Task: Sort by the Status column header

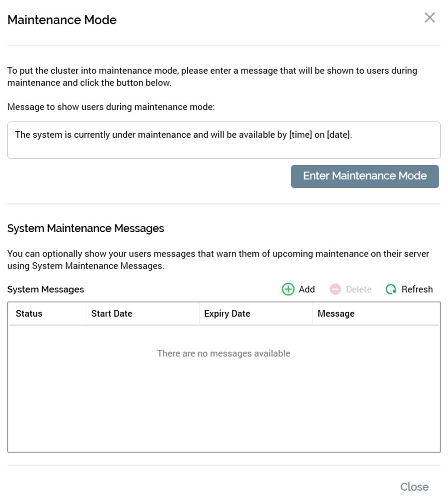Action: pos(29,314)
